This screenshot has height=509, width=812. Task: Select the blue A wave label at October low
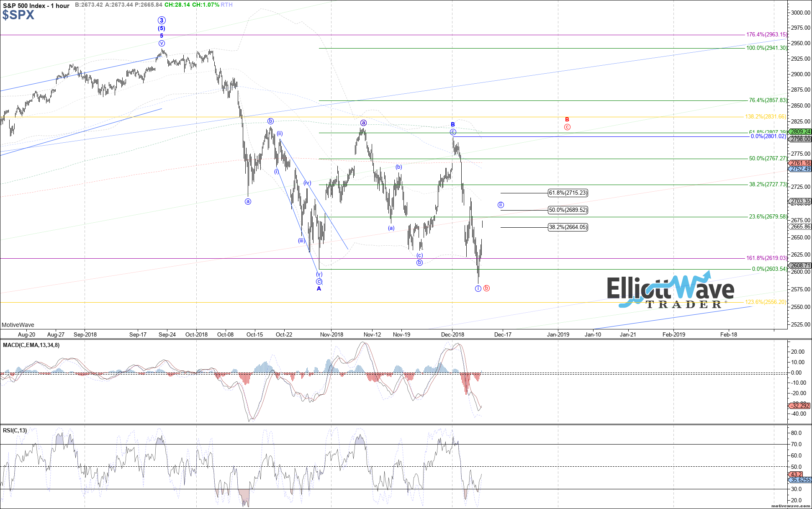tap(319, 288)
